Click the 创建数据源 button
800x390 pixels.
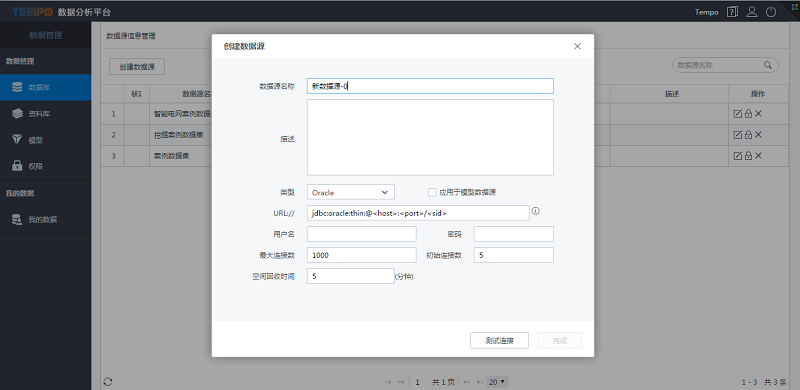pyautogui.click(x=137, y=66)
